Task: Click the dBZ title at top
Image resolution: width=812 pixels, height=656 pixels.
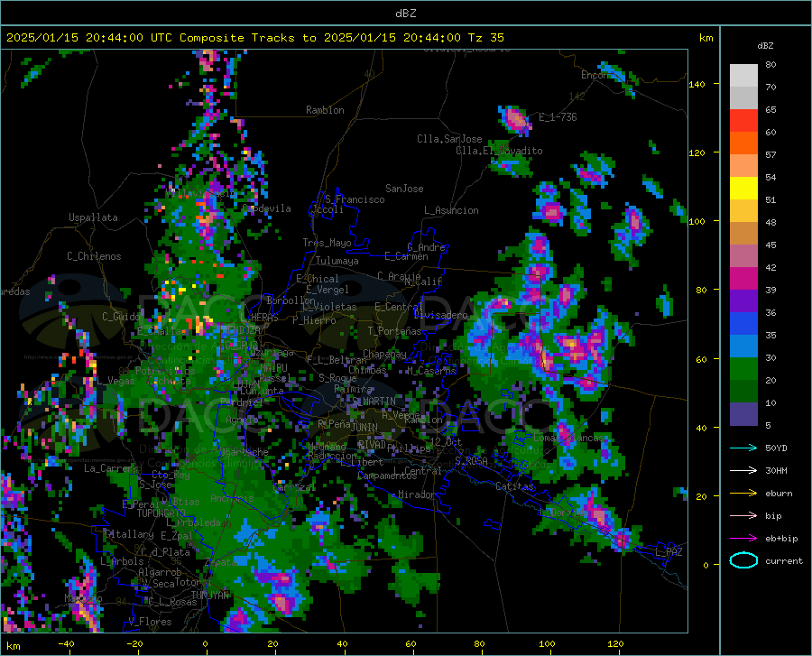Action: (x=405, y=14)
